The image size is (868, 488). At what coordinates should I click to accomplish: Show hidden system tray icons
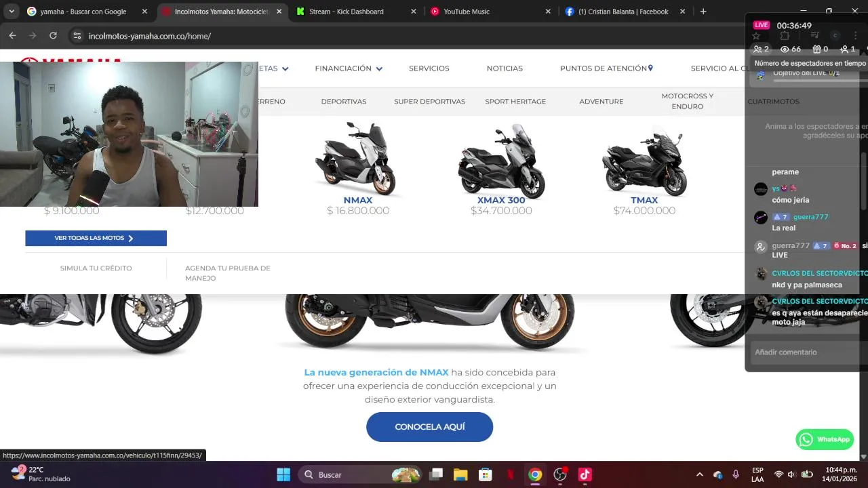click(699, 474)
